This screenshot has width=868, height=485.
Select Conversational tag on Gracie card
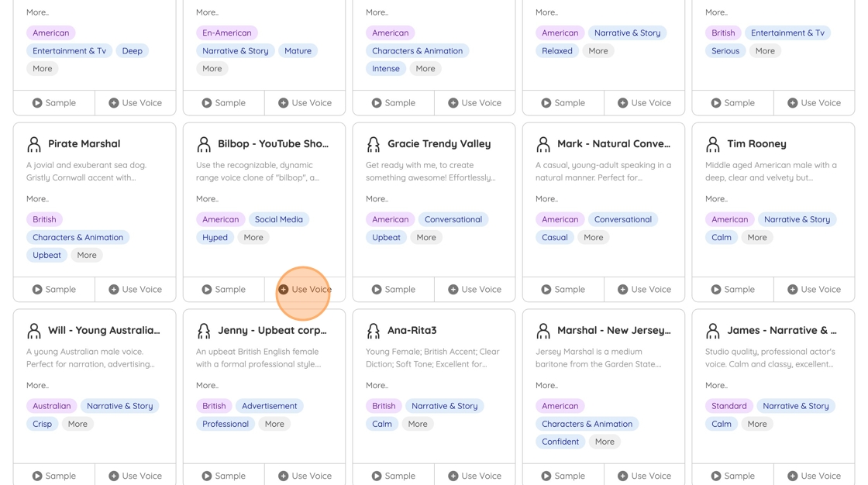(x=453, y=219)
